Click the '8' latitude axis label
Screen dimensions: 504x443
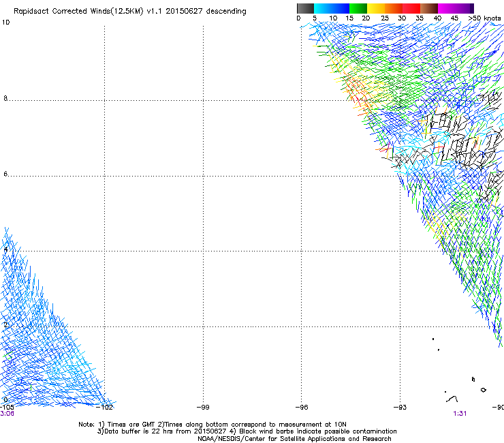5,98
